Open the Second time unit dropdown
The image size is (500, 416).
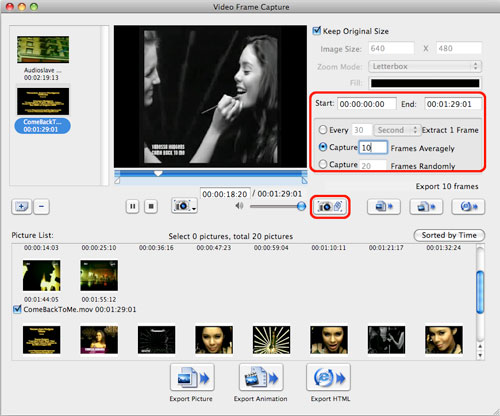pos(397,130)
